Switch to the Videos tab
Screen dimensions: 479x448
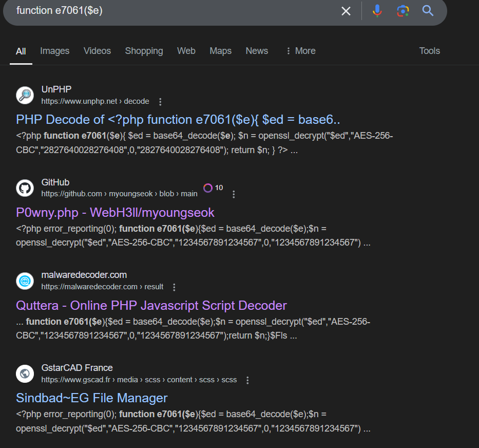(97, 51)
